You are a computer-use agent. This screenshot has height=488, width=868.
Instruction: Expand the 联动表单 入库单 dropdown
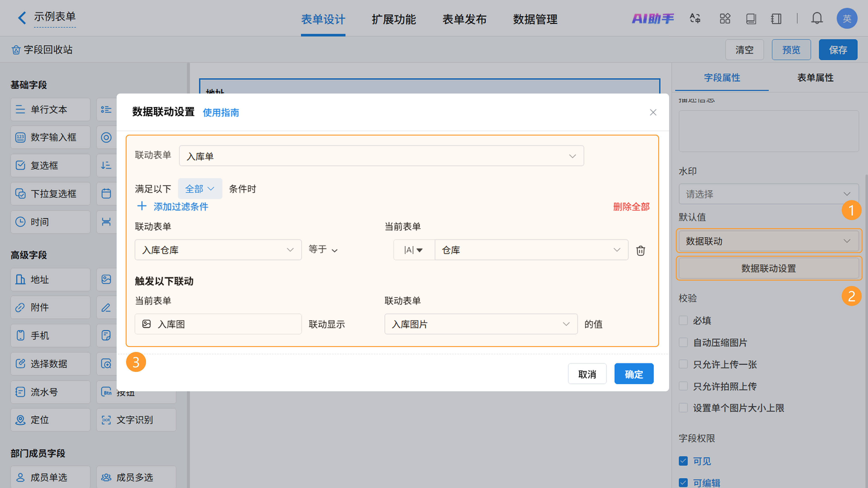381,156
